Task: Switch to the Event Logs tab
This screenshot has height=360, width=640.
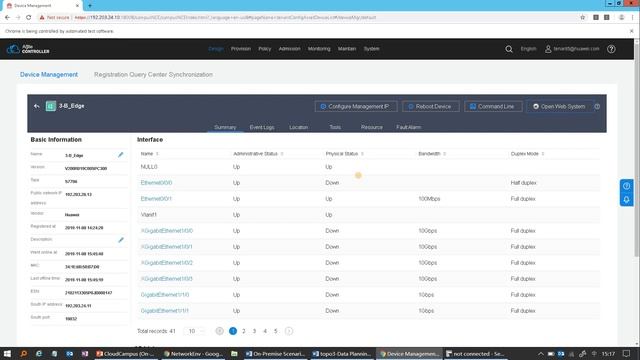Action: 262,127
